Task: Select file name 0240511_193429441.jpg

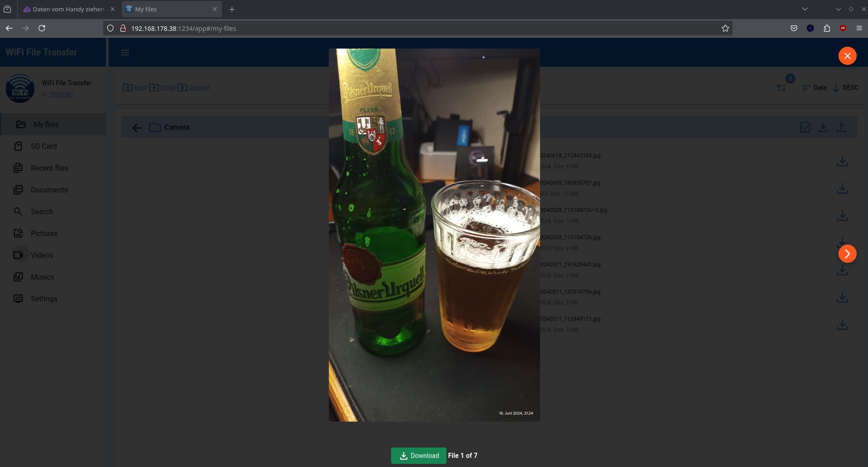Action: 570,265
